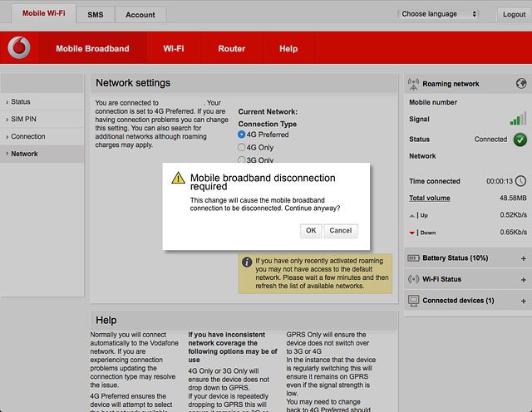Confirm disconnection with OK button
This screenshot has height=412, width=532.
pos(311,231)
